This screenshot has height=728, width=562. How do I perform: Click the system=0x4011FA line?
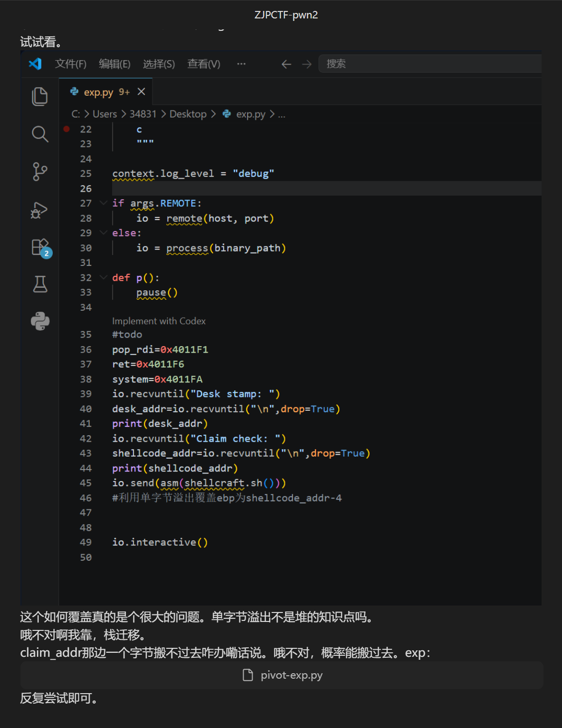157,379
